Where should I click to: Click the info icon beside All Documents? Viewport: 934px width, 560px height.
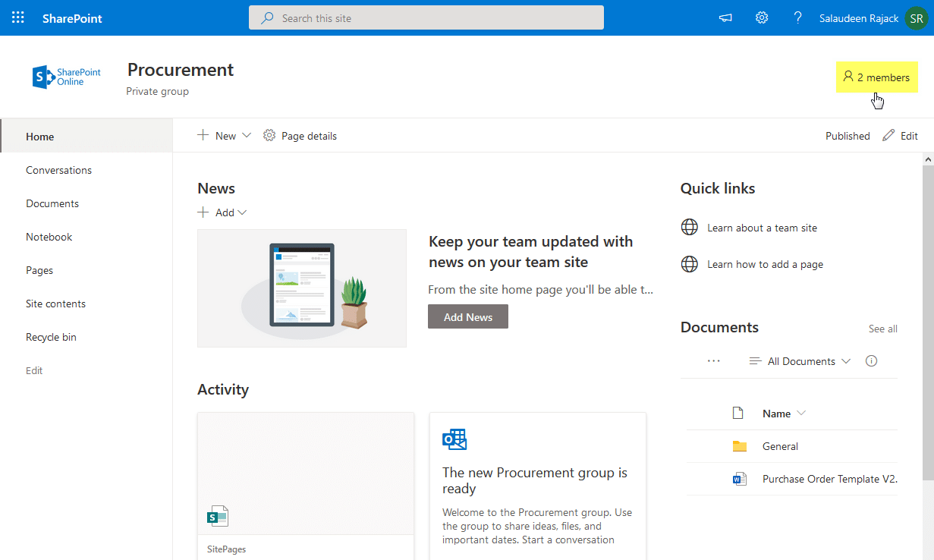click(871, 360)
